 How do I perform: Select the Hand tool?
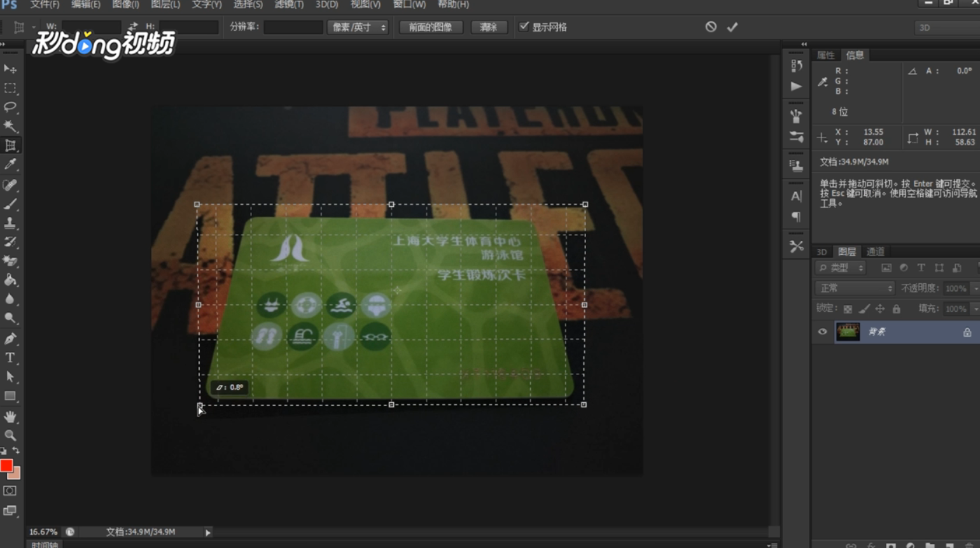[10, 417]
